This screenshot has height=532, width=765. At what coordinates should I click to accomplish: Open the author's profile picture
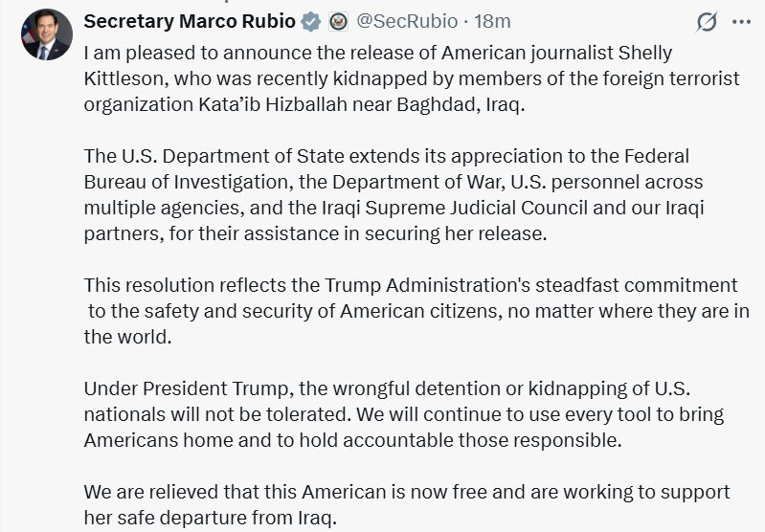[x=46, y=35]
